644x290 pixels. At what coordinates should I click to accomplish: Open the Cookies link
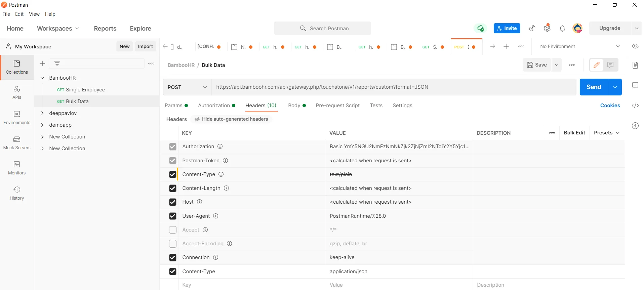610,106
